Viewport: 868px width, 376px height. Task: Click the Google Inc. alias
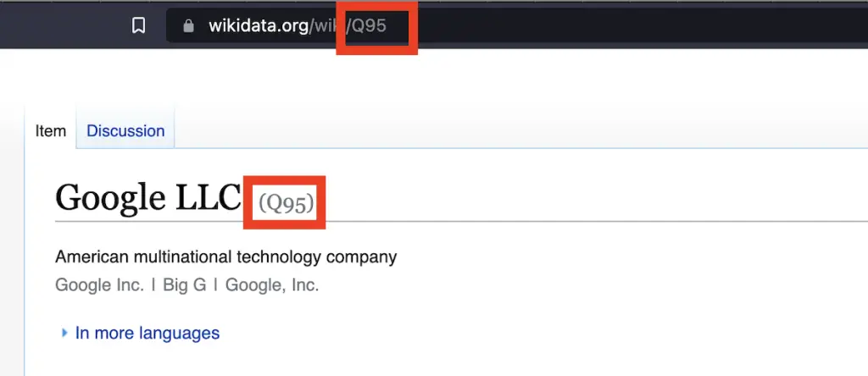[x=100, y=285]
